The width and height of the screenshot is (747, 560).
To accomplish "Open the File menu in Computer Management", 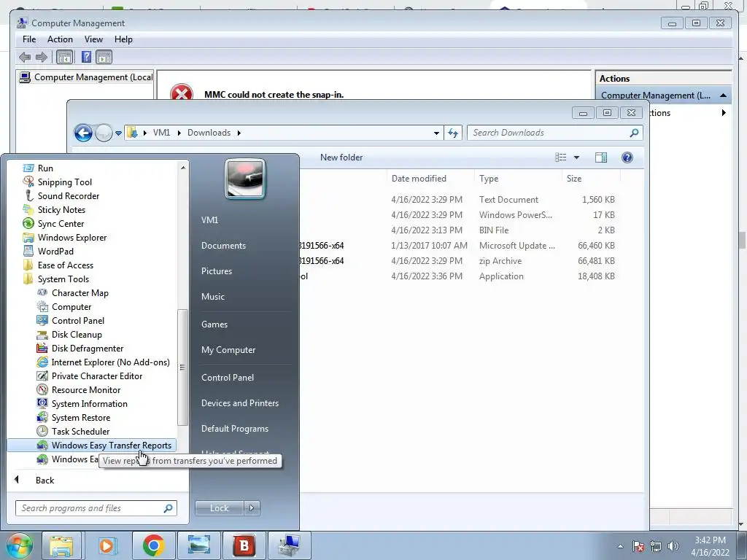I will (29, 39).
